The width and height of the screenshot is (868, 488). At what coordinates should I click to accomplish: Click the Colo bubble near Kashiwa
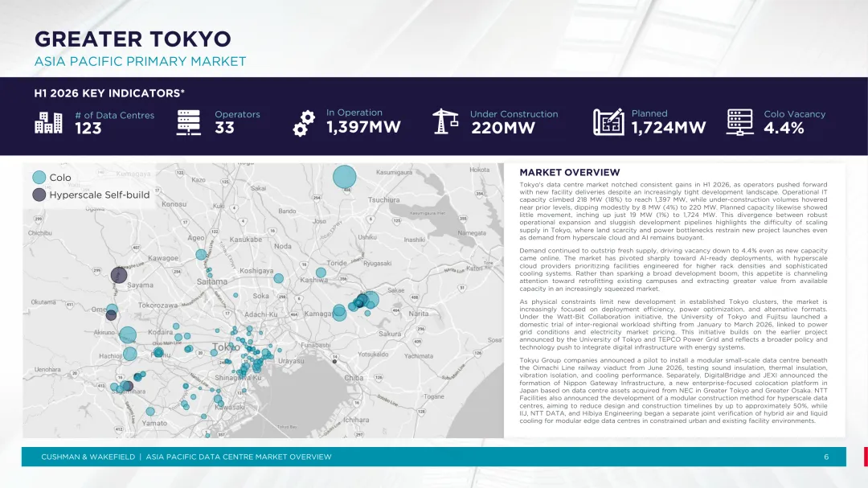point(321,273)
